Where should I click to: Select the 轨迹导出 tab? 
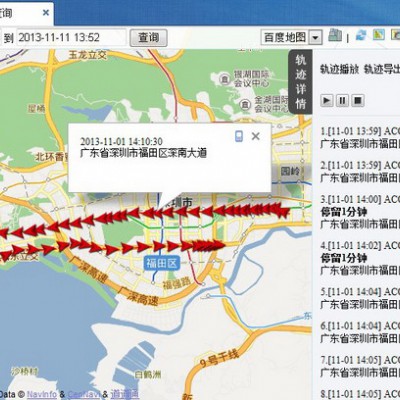pos(382,69)
